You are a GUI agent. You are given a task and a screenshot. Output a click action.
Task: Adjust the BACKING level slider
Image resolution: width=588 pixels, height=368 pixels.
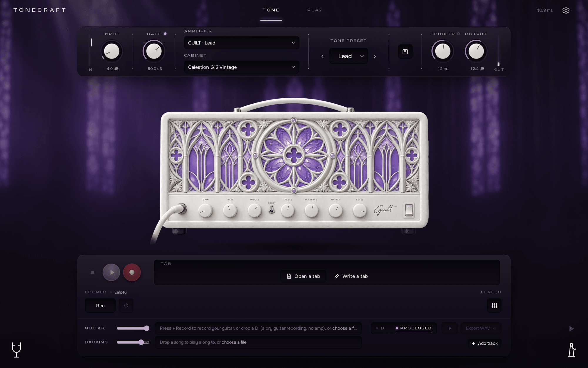tap(133, 342)
